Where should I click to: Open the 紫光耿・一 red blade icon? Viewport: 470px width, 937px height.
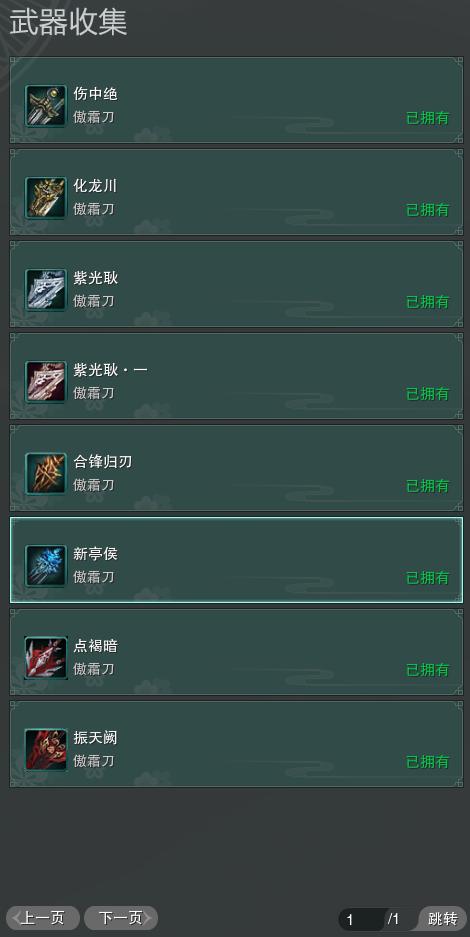[x=46, y=382]
